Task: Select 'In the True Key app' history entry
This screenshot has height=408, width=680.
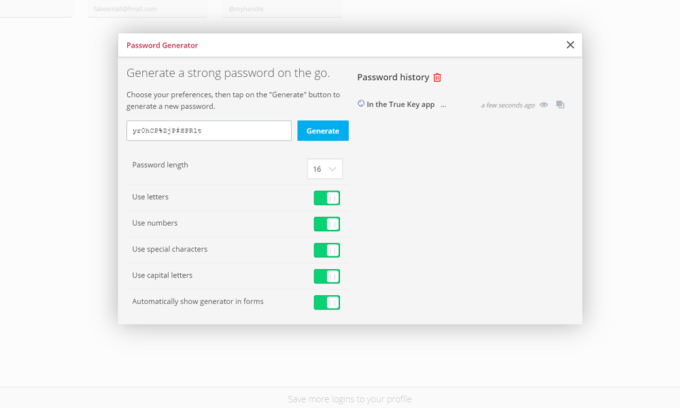Action: pyautogui.click(x=400, y=104)
